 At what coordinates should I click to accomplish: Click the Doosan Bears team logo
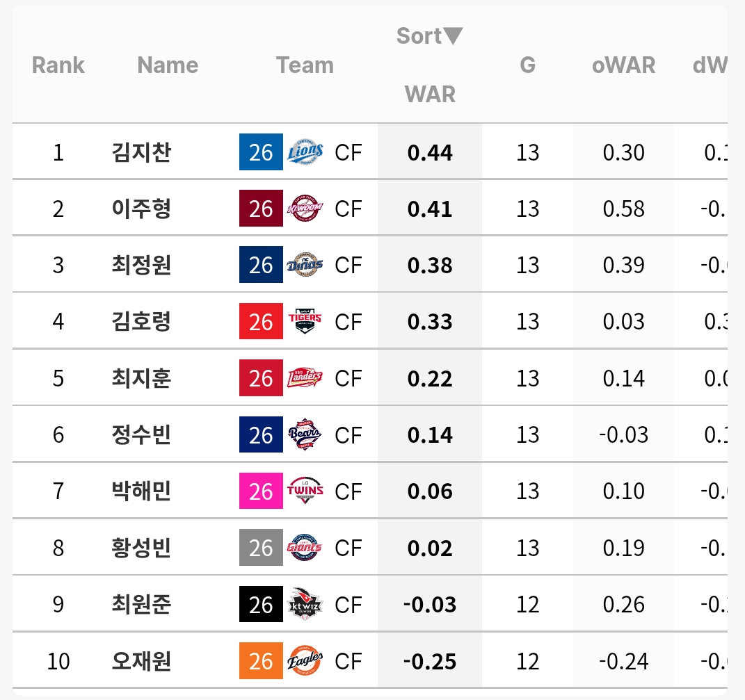[305, 434]
